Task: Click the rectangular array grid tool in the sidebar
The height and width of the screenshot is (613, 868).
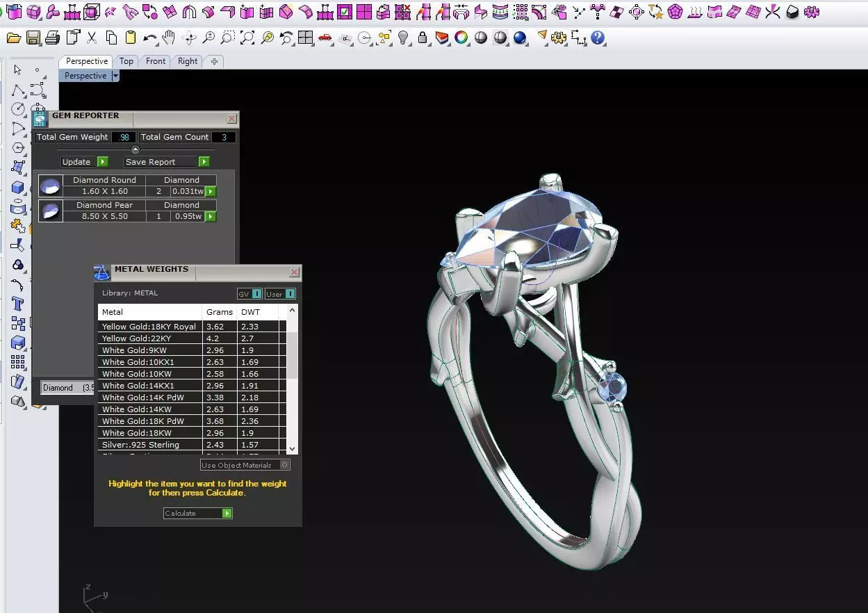Action: [18, 362]
